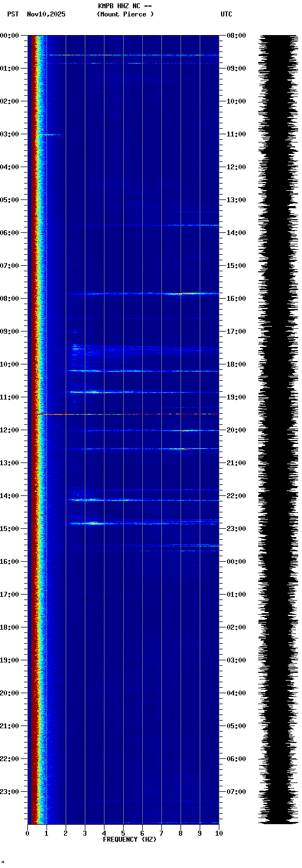Click the UTC timezone label
The height and width of the screenshot is (868, 302).
click(x=226, y=14)
